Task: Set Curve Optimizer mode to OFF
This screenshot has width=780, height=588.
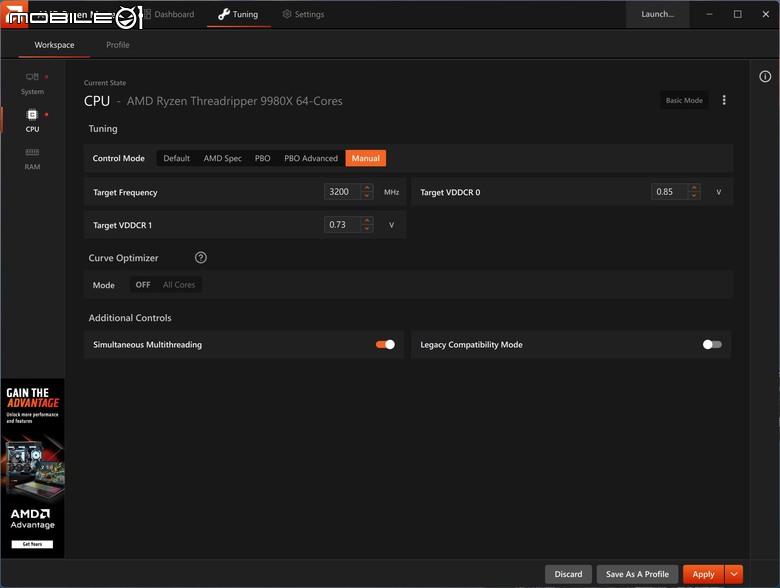Action: (x=143, y=285)
